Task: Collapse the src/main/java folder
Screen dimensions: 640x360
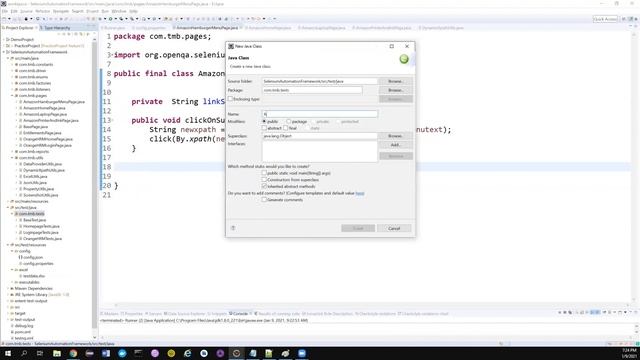Action: pos(8,58)
